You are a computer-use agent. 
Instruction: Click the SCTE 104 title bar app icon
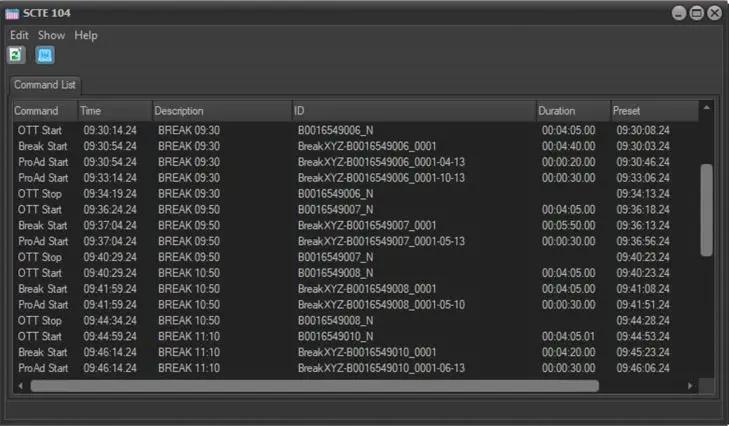pyautogui.click(x=12, y=13)
